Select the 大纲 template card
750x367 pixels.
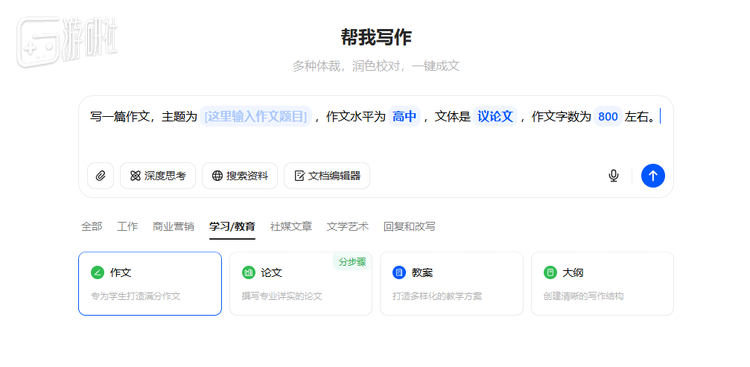click(602, 284)
